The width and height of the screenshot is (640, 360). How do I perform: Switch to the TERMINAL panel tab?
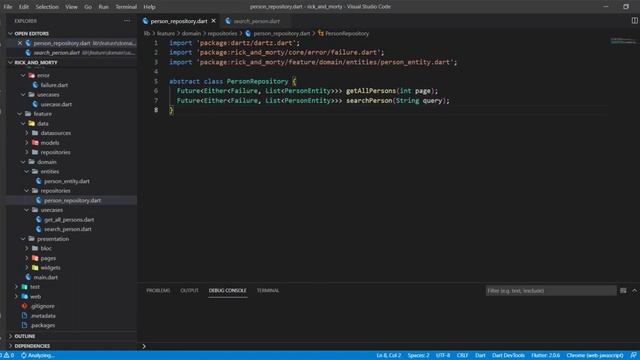pyautogui.click(x=268, y=290)
